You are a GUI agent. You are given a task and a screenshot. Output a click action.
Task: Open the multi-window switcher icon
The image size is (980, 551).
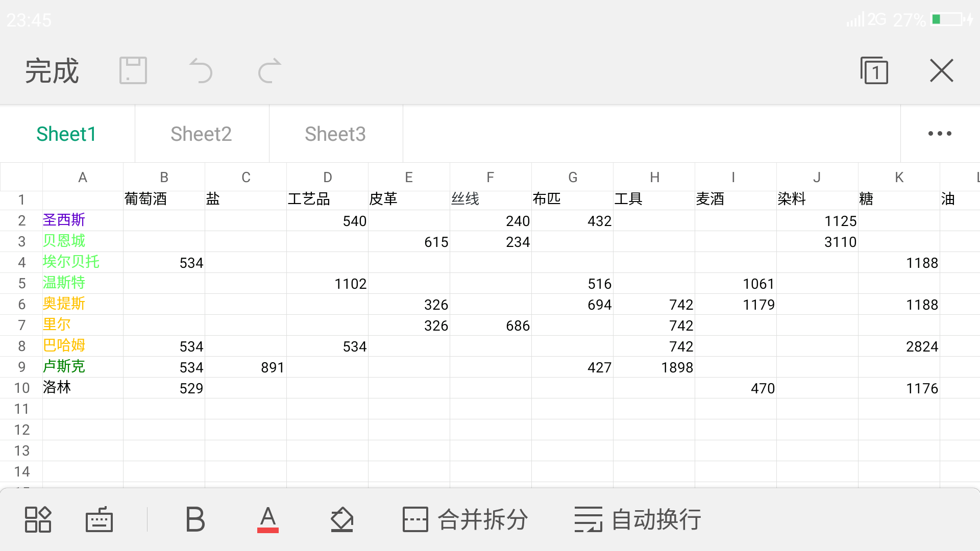coord(874,70)
